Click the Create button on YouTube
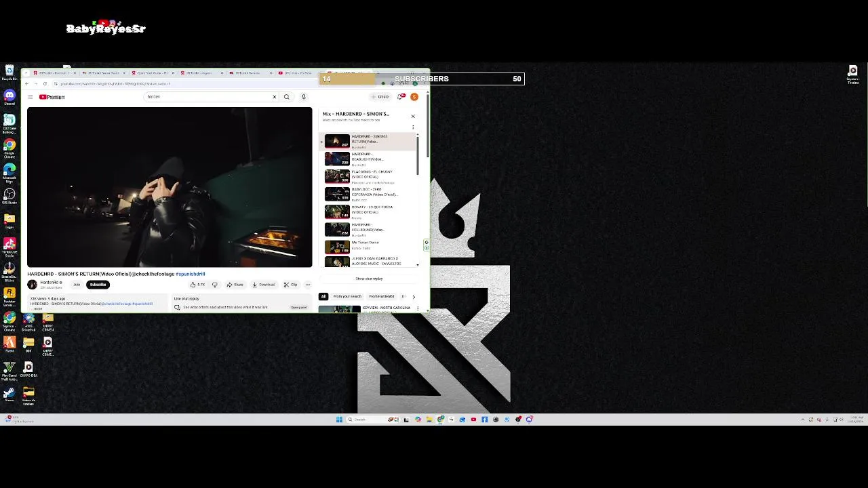Viewport: 868px width, 488px height. point(380,97)
